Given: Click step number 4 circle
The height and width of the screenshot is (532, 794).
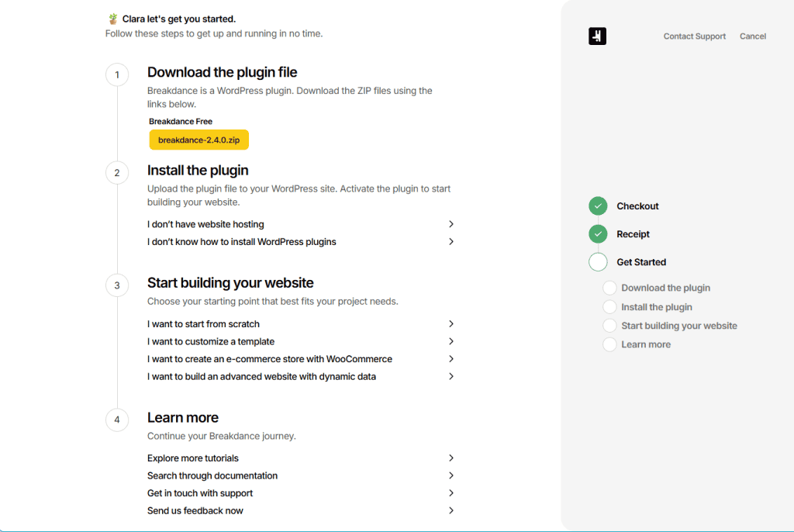Looking at the screenshot, I should 117,420.
